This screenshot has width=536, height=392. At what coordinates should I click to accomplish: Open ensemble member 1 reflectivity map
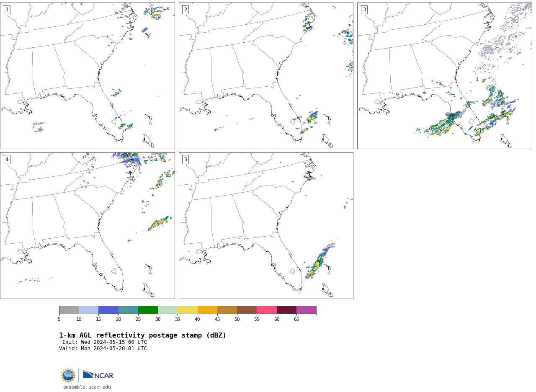(87, 76)
